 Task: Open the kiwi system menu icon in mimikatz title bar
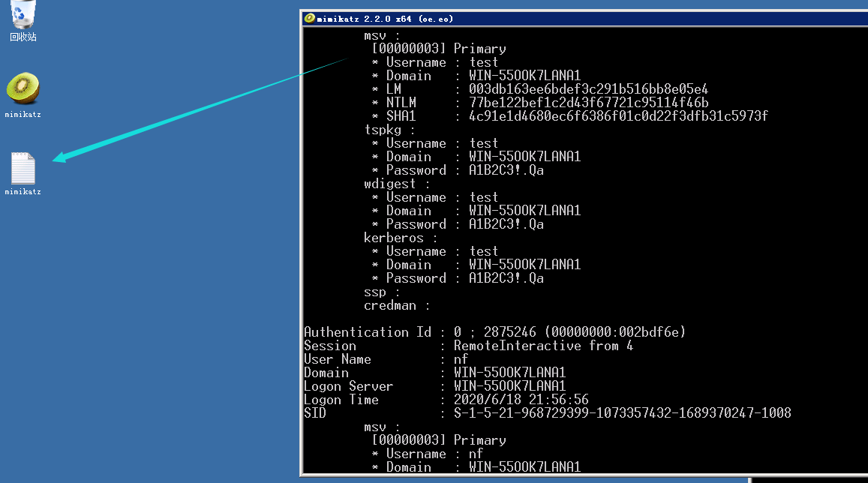click(x=309, y=18)
